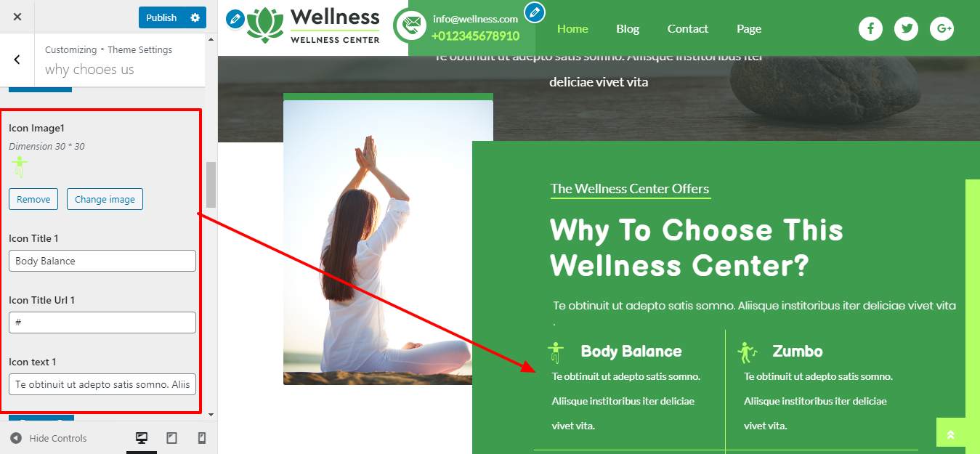Click the scrollbar down arrow in sidebar

(211, 415)
